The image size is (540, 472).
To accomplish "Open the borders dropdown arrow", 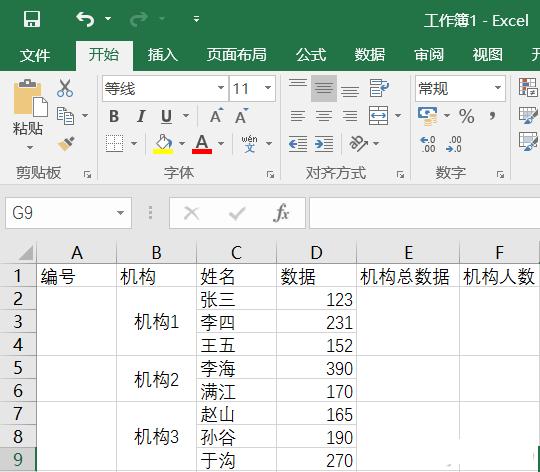I will pyautogui.click(x=134, y=143).
